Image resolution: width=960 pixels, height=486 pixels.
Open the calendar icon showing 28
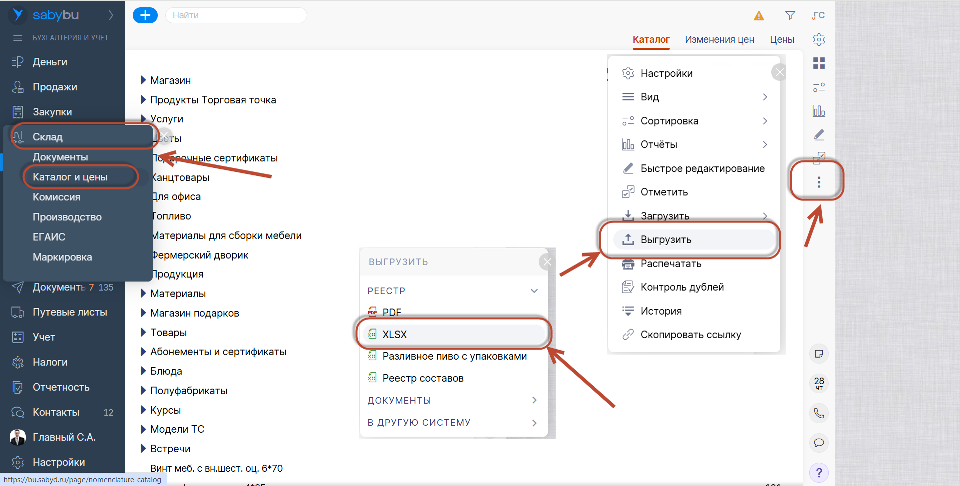819,384
